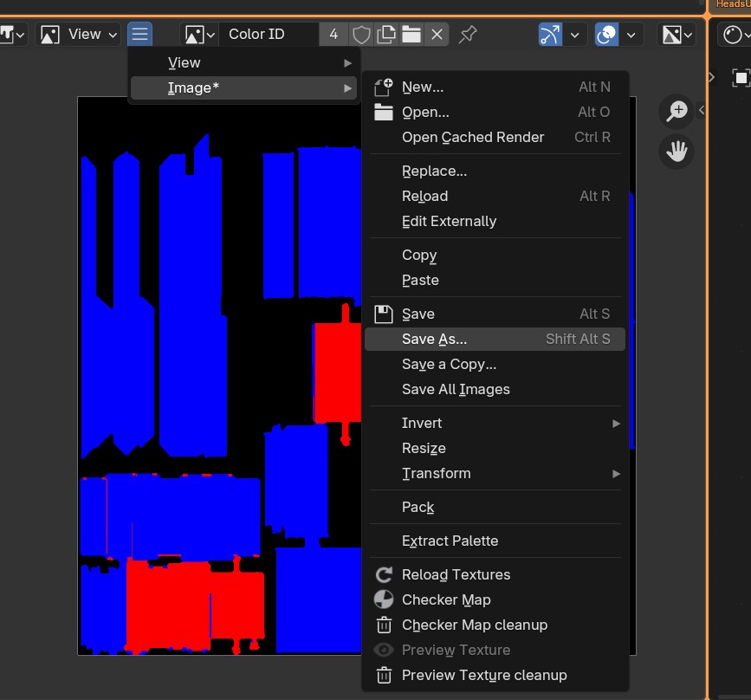Click shading icon in right editor header
The width and height of the screenshot is (751, 700).
734,35
